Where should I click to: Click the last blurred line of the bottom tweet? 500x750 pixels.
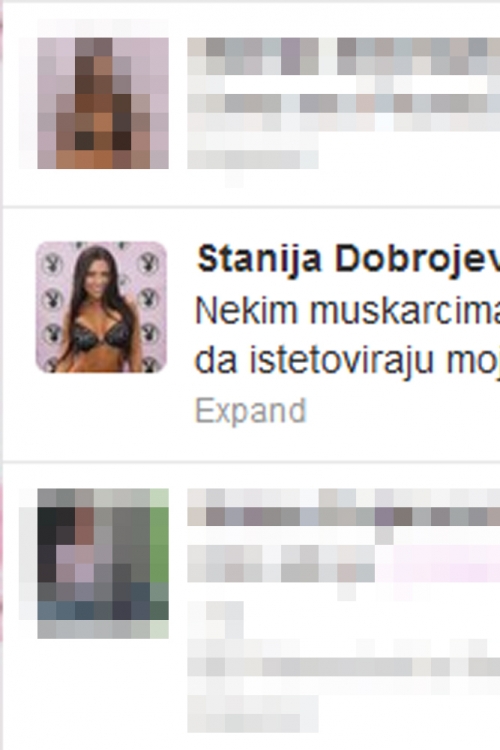(253, 713)
